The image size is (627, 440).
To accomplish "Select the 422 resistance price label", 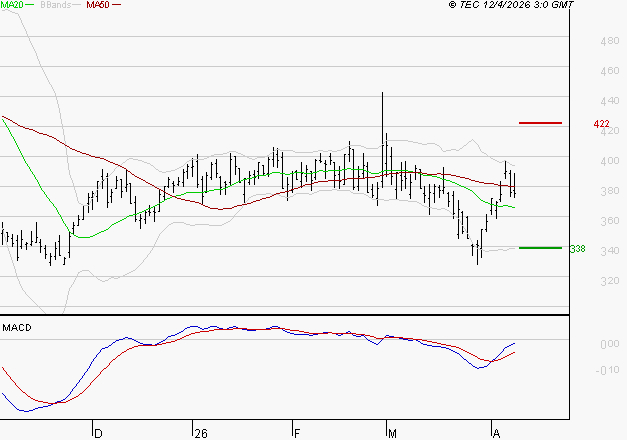I will pos(601,124).
